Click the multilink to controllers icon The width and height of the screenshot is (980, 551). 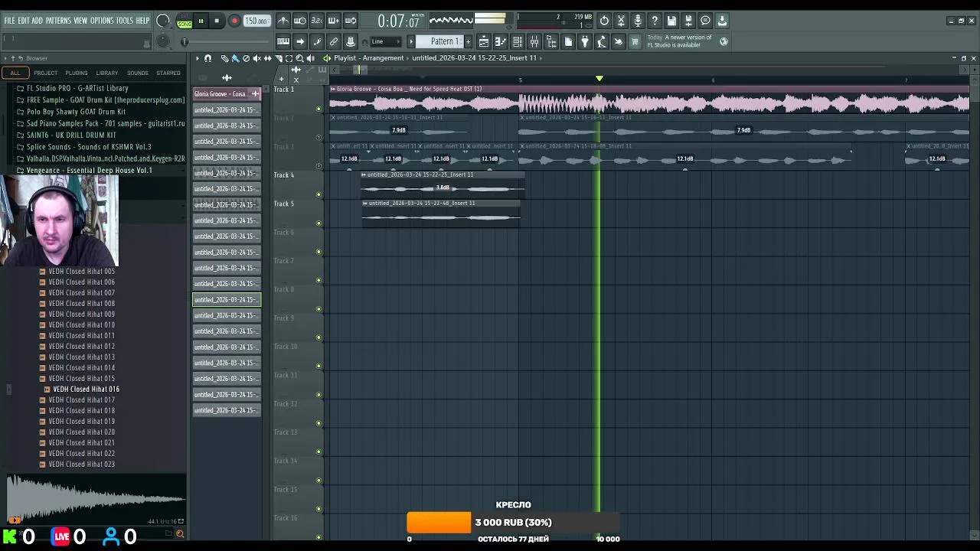(x=334, y=41)
